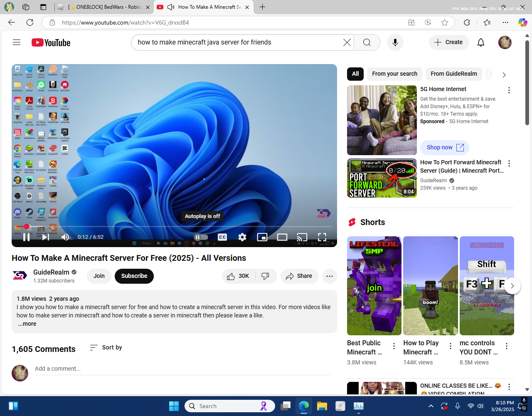Image resolution: width=532 pixels, height=416 pixels.
Task: Open more actions below video
Action: (x=330, y=276)
